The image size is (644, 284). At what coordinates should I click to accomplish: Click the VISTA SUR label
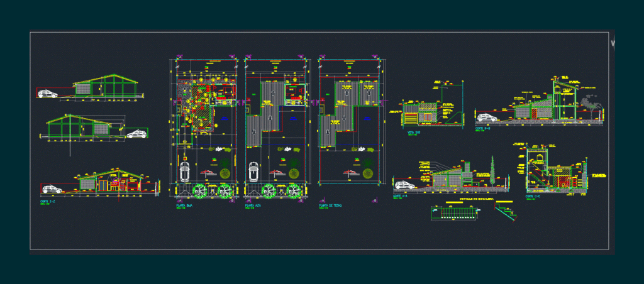pyautogui.click(x=413, y=132)
